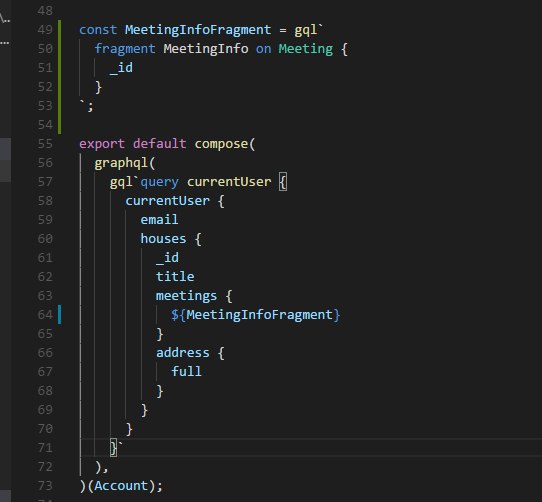Click line number 49 in the gutter

45,30
